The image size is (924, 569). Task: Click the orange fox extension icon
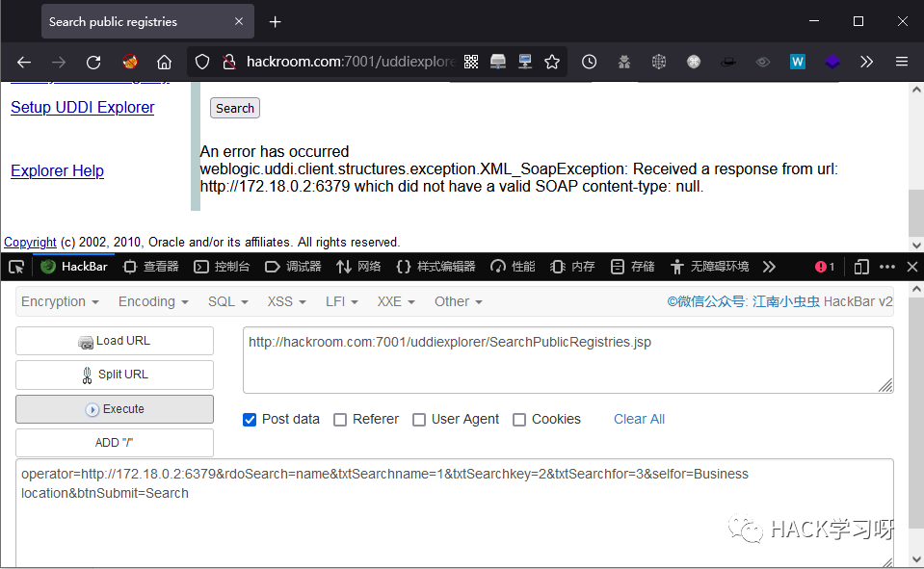coord(130,62)
